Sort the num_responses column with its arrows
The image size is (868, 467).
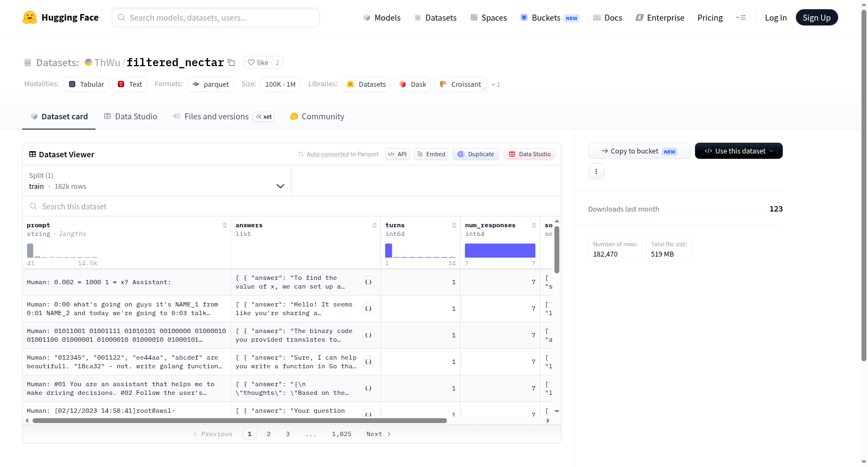tap(534, 225)
